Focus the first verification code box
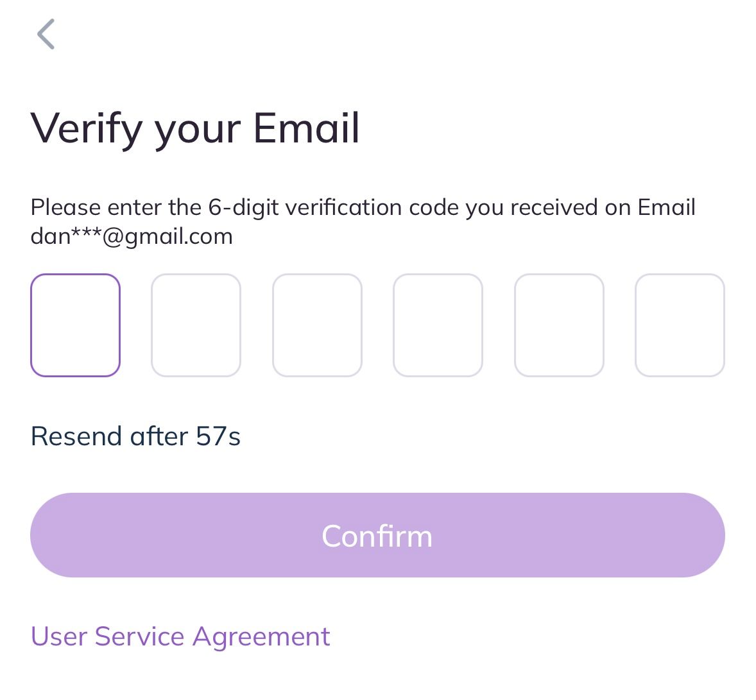Screen dimensions: 756x700 click(75, 325)
